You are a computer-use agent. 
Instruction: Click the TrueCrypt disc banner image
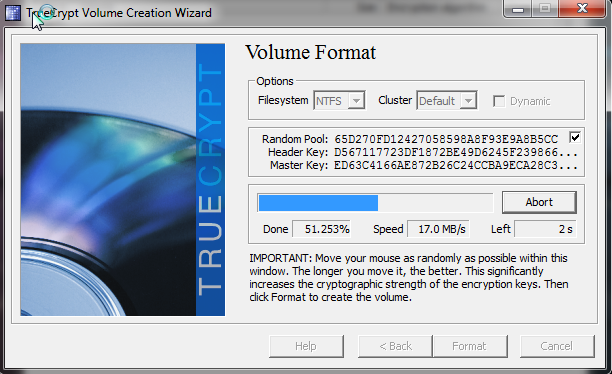coord(123,180)
